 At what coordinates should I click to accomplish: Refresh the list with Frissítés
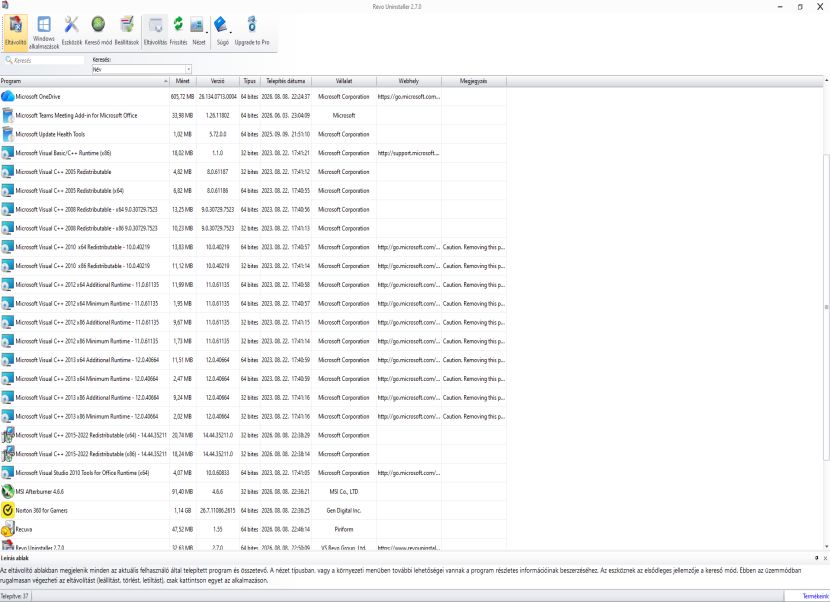[178, 32]
